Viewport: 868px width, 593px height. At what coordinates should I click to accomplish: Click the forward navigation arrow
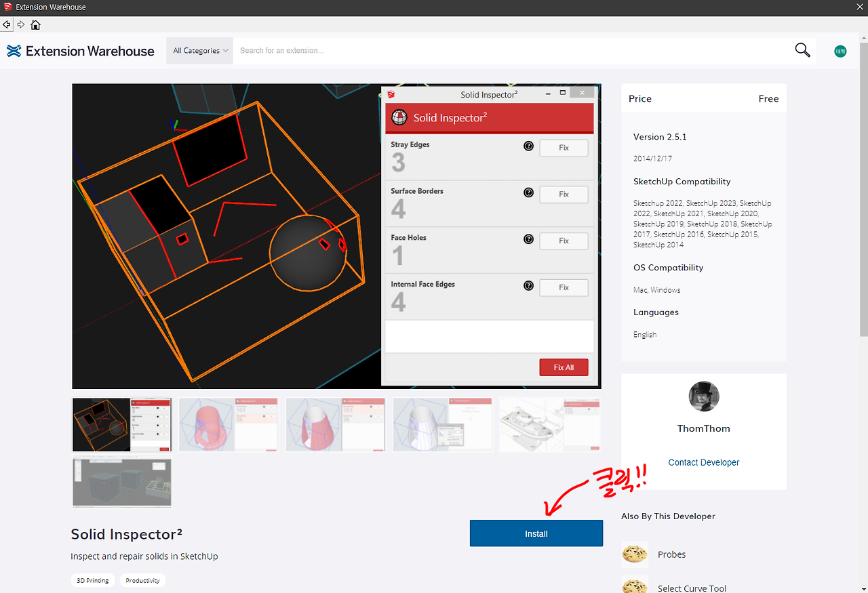(x=20, y=24)
